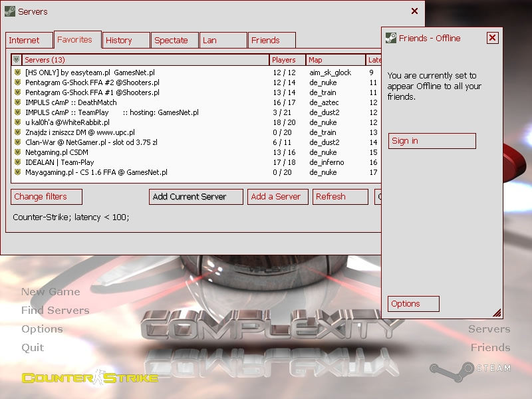This screenshot has width=532, height=399.
Task: Select 'Pentagram G-Shock FFA #1 @Shooters.pl' server
Action: click(196, 92)
